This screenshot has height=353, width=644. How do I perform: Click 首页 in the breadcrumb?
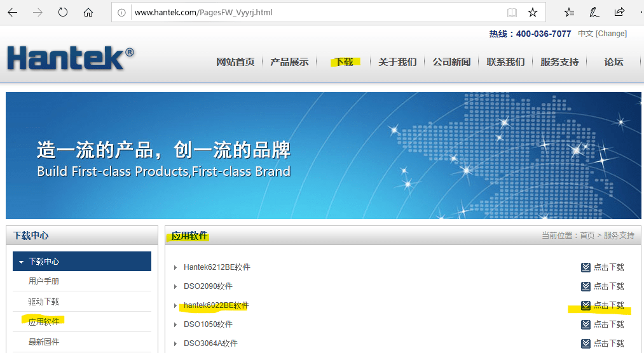[587, 236]
